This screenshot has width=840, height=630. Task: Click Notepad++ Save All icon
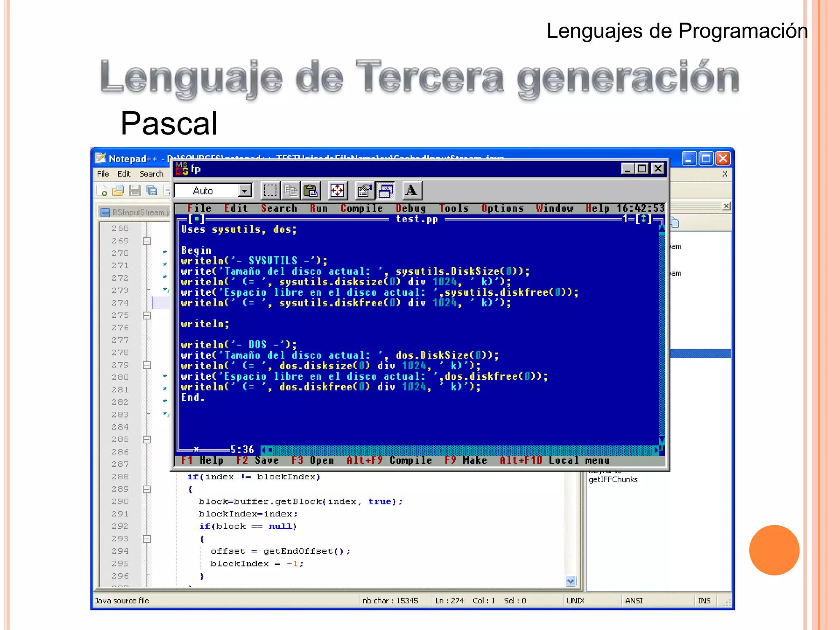point(151,191)
